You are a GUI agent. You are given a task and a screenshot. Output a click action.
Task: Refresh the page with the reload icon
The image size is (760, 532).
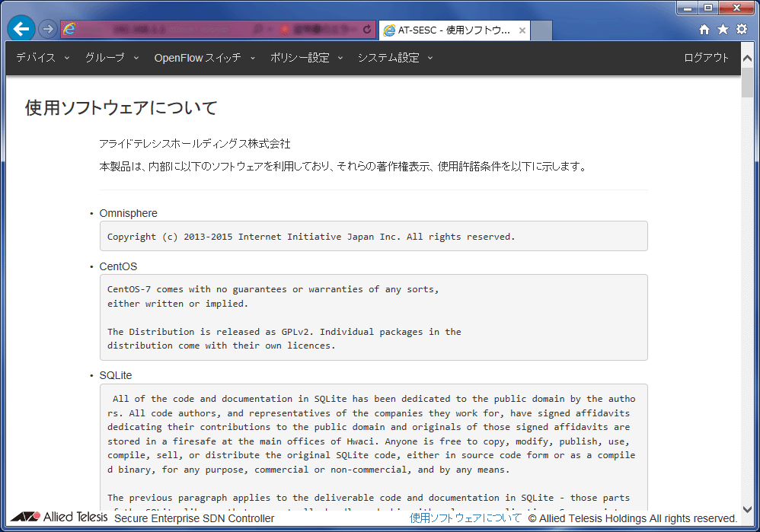click(x=367, y=30)
